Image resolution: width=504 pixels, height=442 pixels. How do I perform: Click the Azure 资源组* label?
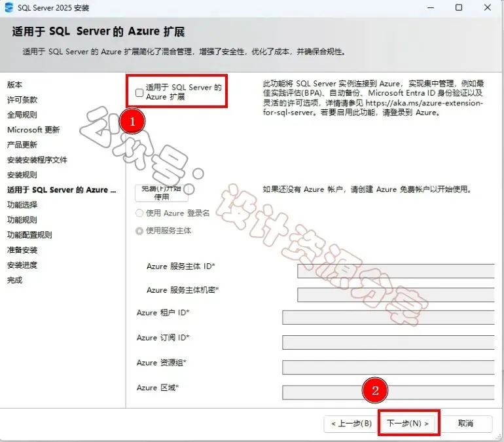[x=162, y=363]
